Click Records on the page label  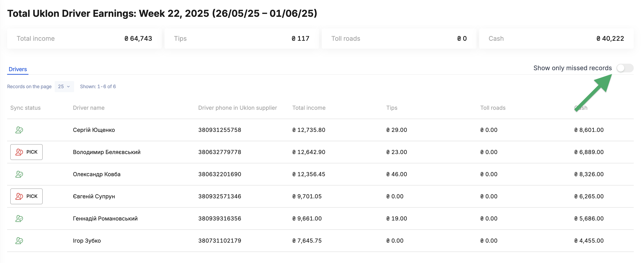click(29, 87)
